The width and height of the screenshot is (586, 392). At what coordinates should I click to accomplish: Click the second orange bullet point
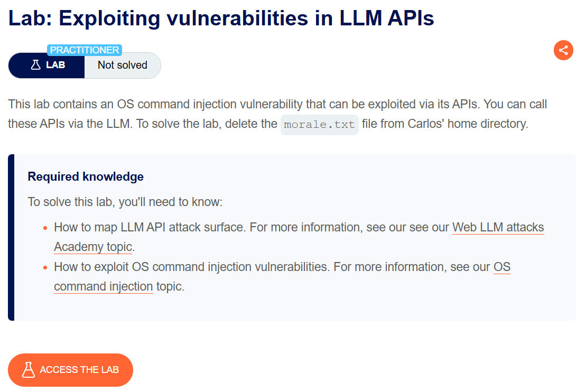click(45, 267)
